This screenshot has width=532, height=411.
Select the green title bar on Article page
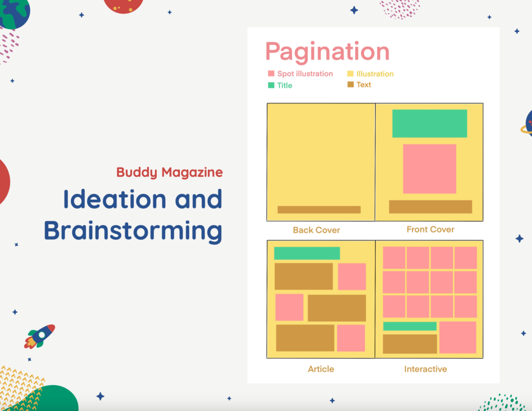307,253
